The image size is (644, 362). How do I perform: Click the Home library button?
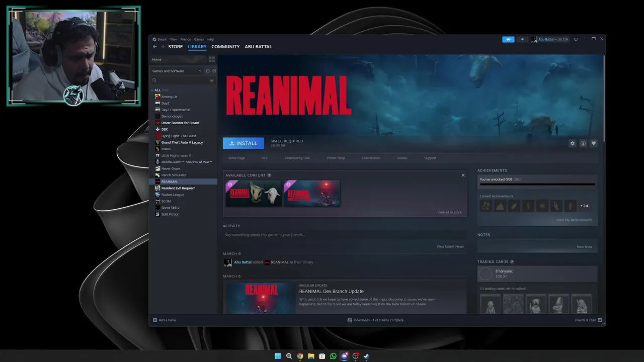(178, 59)
